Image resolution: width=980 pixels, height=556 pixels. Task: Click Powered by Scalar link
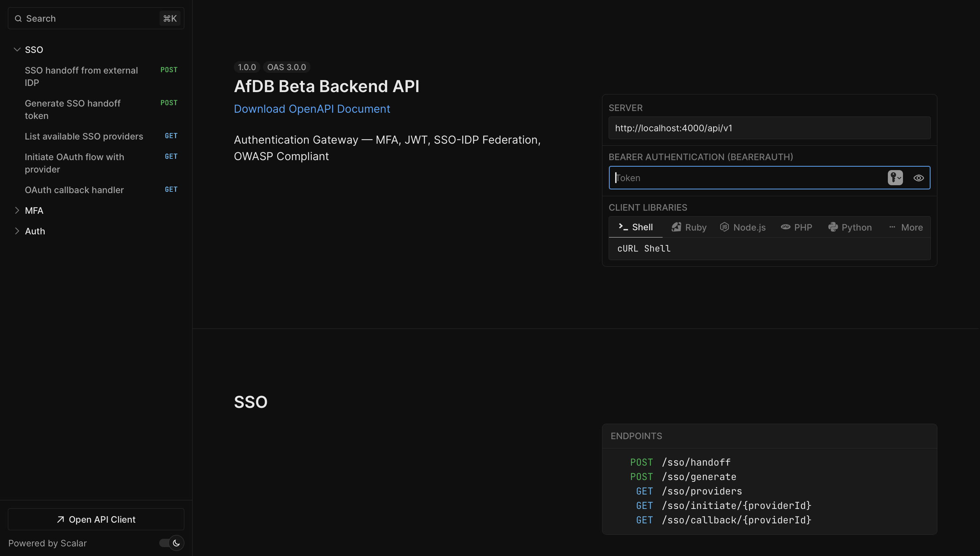point(47,543)
